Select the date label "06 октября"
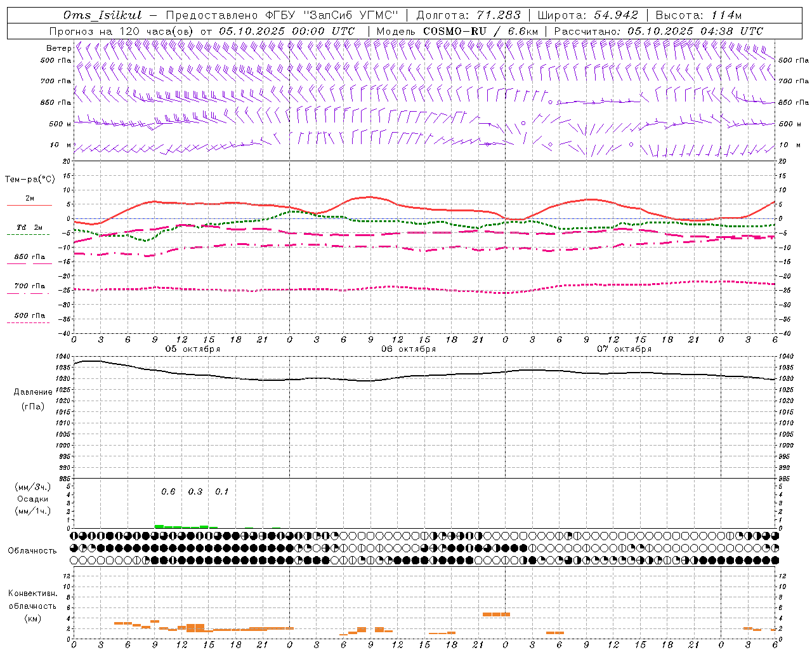The width and height of the screenshot is (812, 650). pos(409,349)
